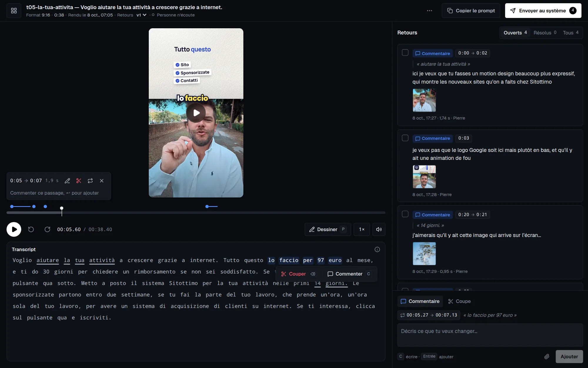Switch to the Résolus tab
Screen dimensions: 588x368
pos(545,33)
